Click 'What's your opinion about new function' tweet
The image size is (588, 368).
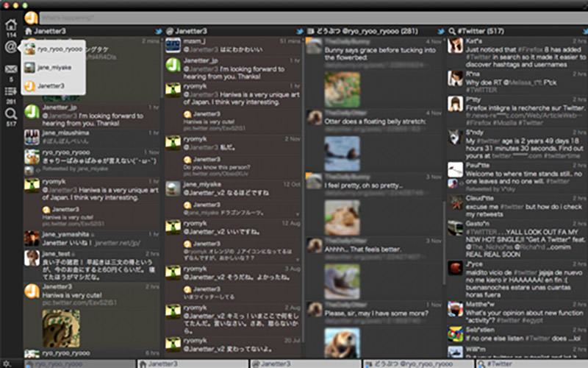pos(525,316)
